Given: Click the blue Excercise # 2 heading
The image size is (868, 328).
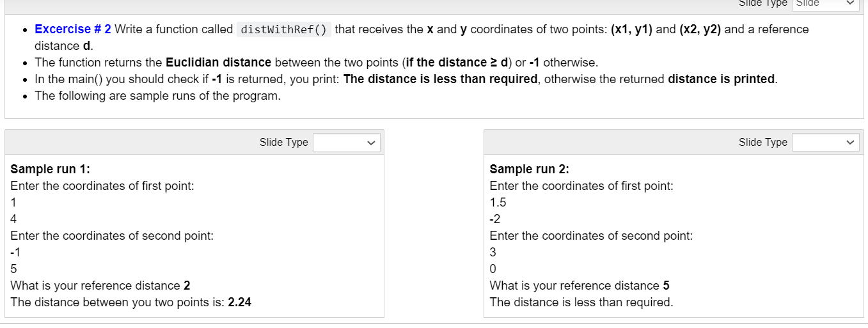Looking at the screenshot, I should [73, 29].
